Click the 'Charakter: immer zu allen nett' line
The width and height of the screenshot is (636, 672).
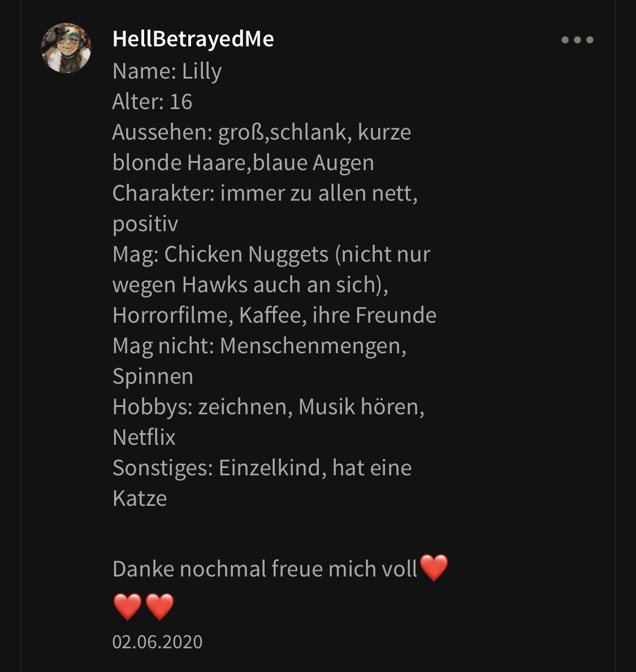point(265,193)
